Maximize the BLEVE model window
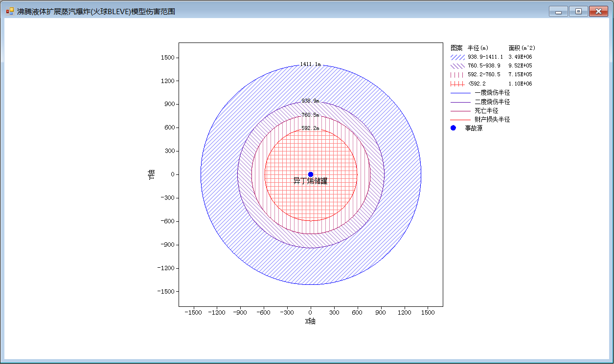Image resolution: width=614 pixels, height=364 pixels. click(578, 11)
